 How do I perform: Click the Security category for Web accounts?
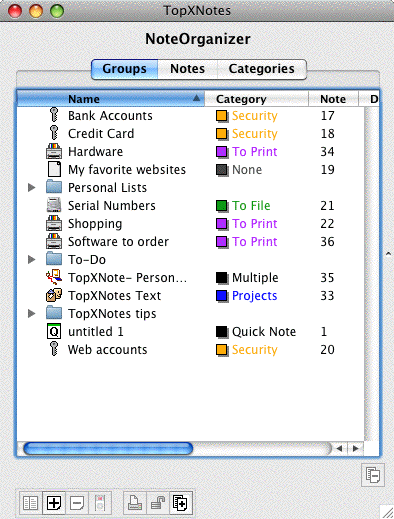255,350
